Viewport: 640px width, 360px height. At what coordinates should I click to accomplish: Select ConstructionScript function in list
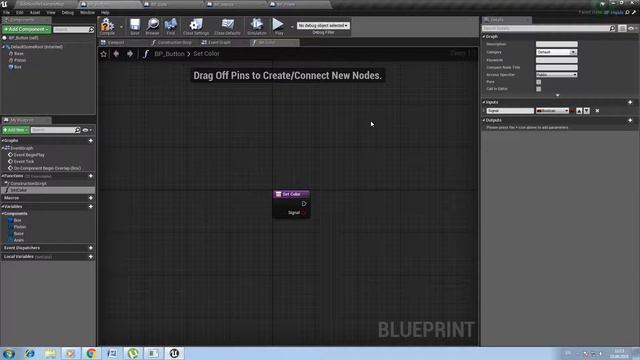click(28, 184)
